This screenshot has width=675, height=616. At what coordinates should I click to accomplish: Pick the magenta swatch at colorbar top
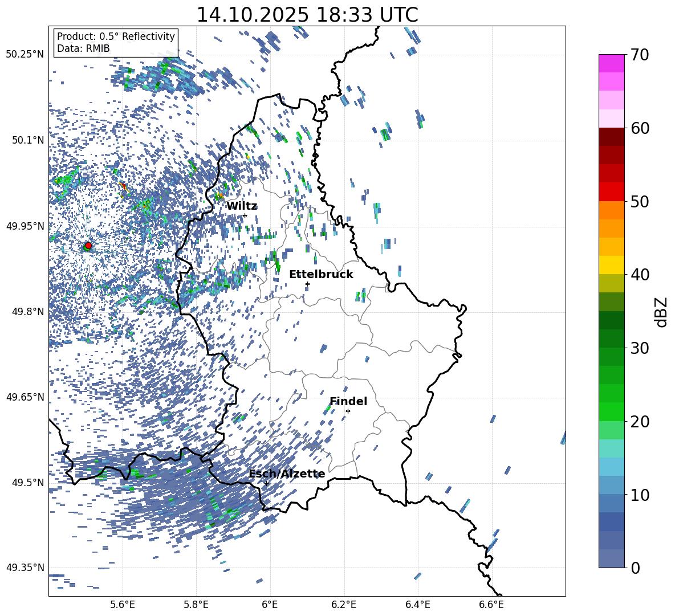coord(612,63)
